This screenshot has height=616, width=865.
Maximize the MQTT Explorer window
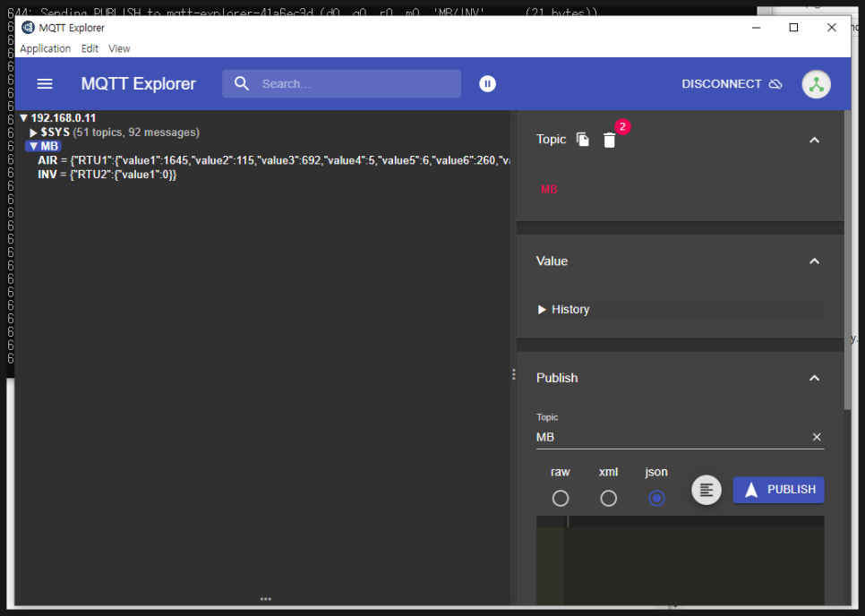[x=793, y=28]
